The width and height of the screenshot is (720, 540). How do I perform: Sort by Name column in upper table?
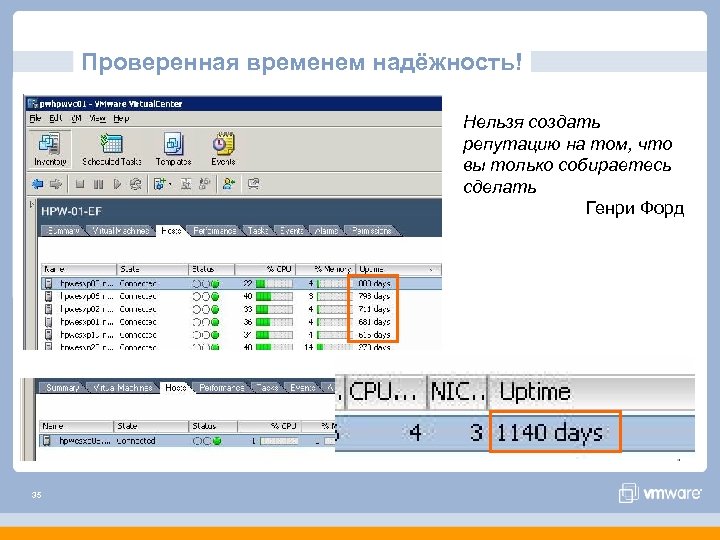coord(79,270)
